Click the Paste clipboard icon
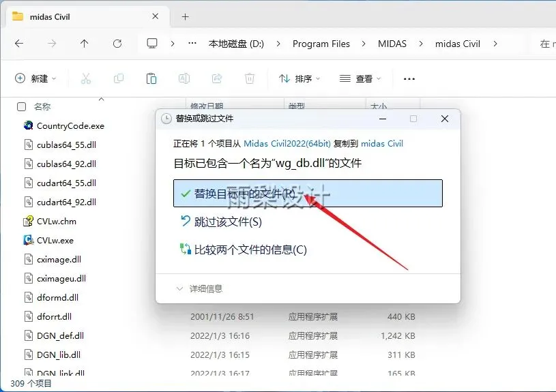The image size is (556, 392). 151,78
